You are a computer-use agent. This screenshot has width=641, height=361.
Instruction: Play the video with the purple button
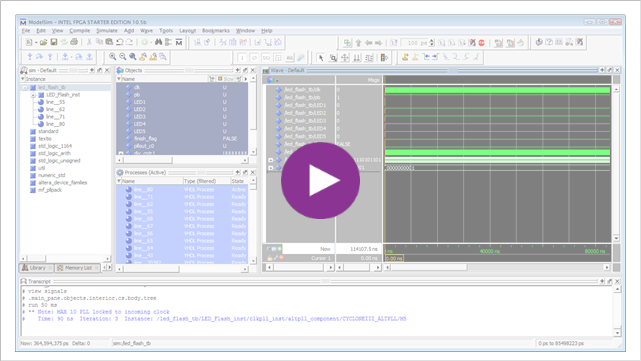(x=320, y=180)
